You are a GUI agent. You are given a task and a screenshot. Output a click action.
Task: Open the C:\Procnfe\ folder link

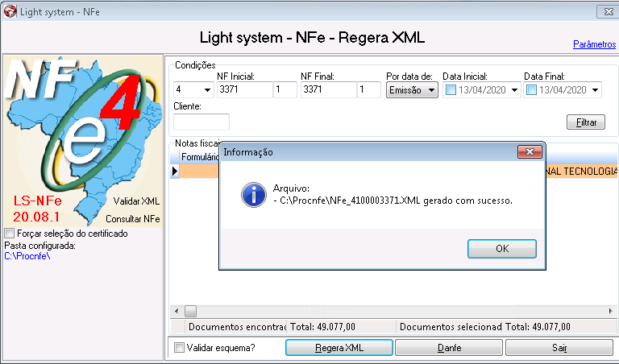pos(27,256)
